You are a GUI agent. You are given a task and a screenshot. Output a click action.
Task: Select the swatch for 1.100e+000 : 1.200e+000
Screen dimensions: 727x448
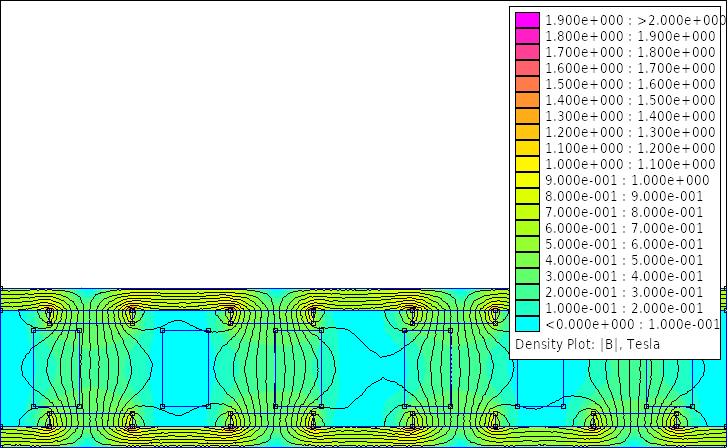click(527, 148)
